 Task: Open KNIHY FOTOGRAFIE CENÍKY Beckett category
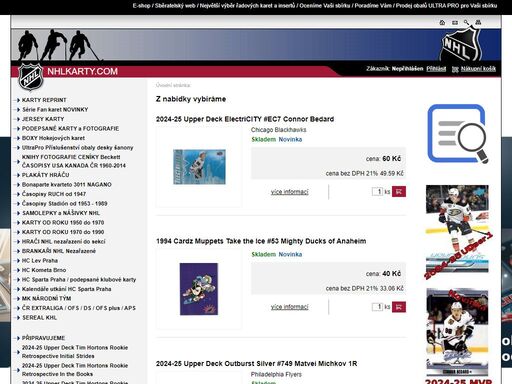pos(74,161)
